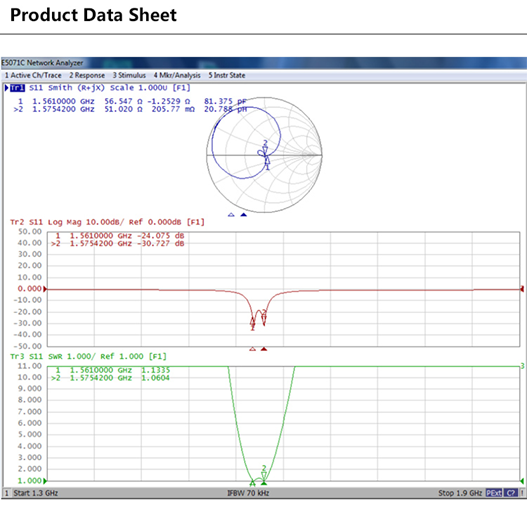Click SWR marker 2 value 1.0604
Image resolution: width=527 pixels, height=529 pixels.
click(155, 378)
